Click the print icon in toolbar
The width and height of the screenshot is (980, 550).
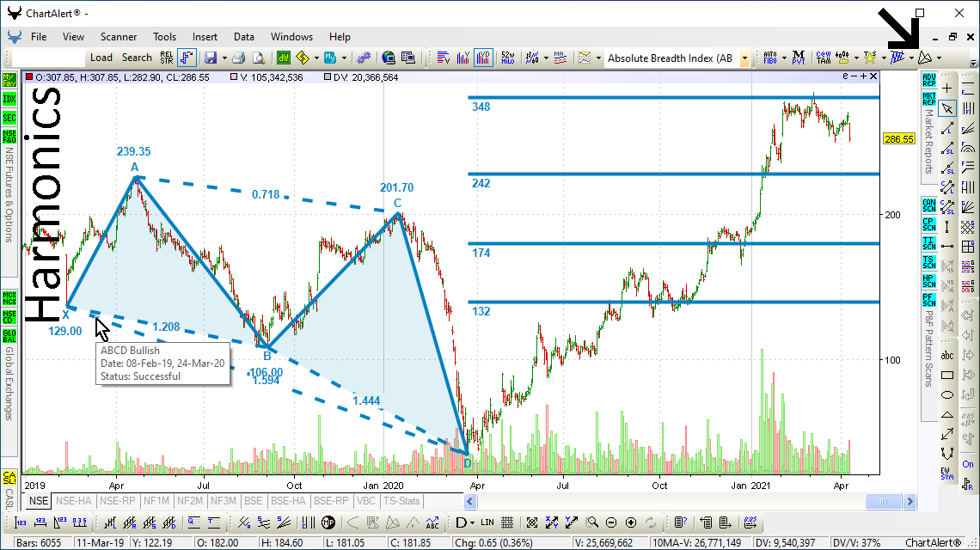[239, 58]
